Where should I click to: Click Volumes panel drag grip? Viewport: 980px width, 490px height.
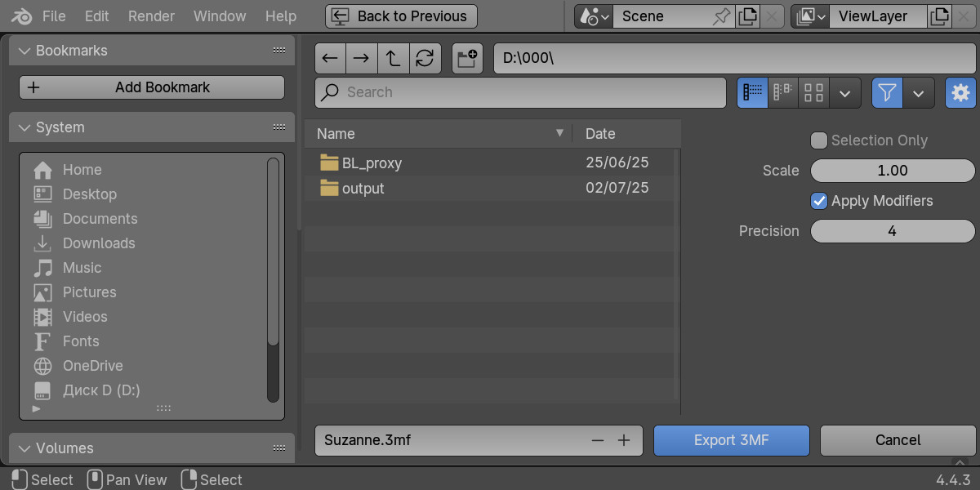pyautogui.click(x=278, y=448)
